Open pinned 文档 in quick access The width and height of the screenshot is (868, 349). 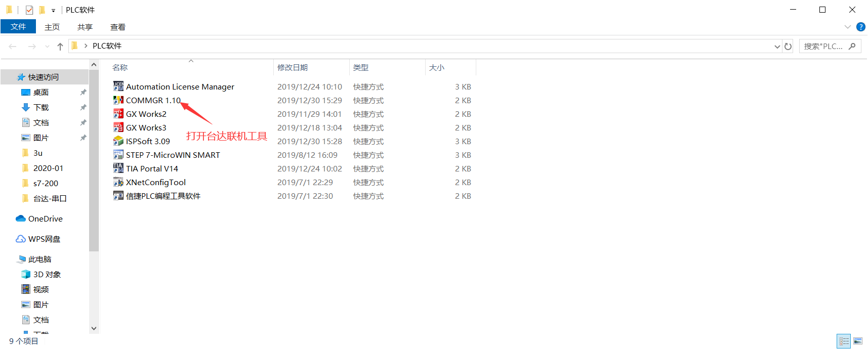pyautogui.click(x=35, y=122)
